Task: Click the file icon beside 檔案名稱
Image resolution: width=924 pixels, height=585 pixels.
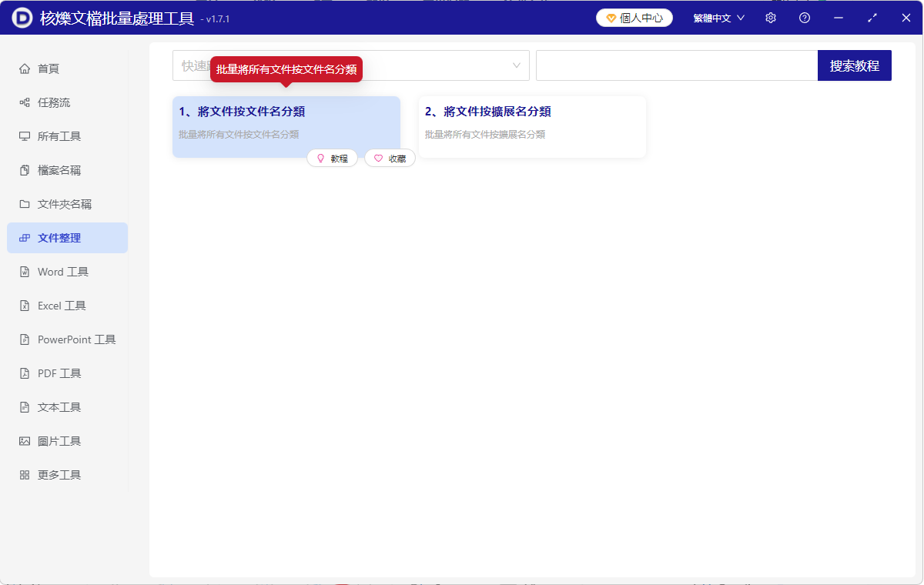Action: pos(25,170)
